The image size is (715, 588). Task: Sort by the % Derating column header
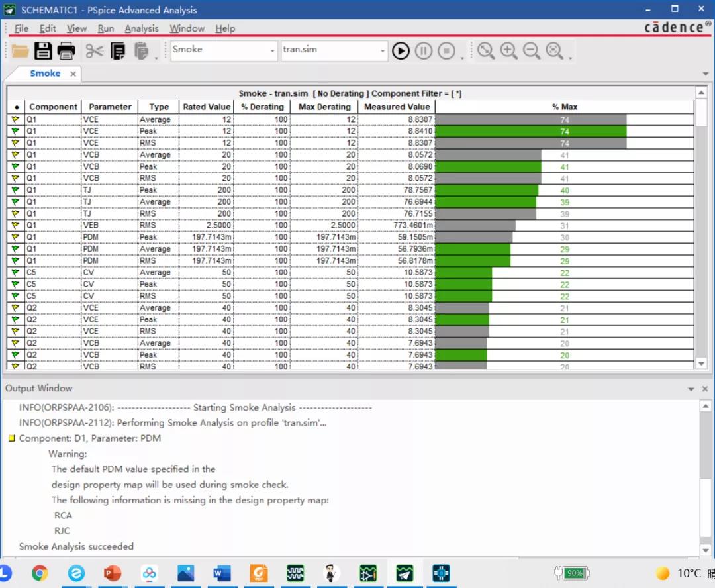pyautogui.click(x=262, y=107)
